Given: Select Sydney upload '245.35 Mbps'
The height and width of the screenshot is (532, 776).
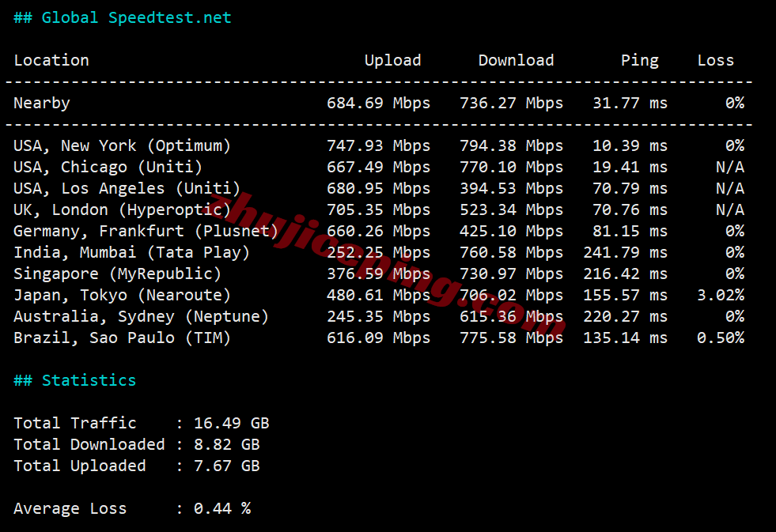Looking at the screenshot, I should 378,316.
